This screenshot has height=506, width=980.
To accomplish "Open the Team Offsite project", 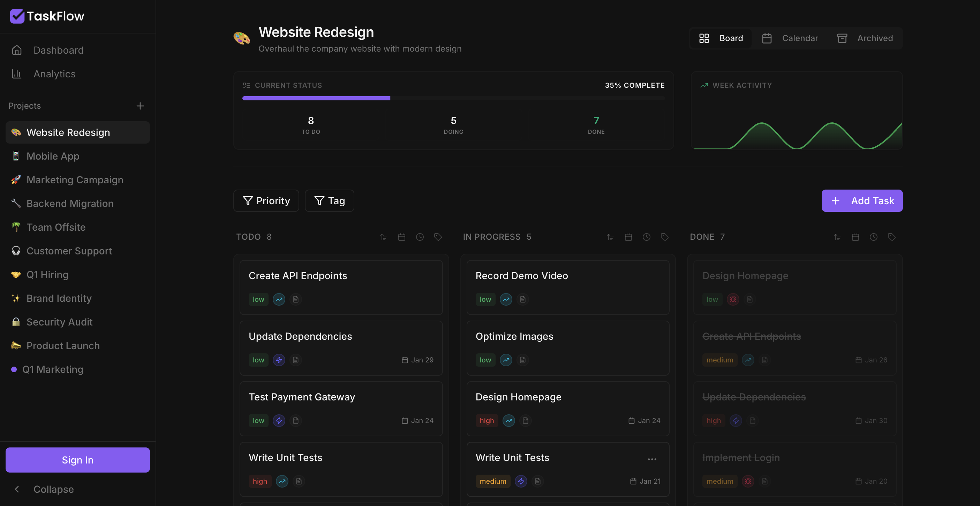I will click(x=78, y=227).
